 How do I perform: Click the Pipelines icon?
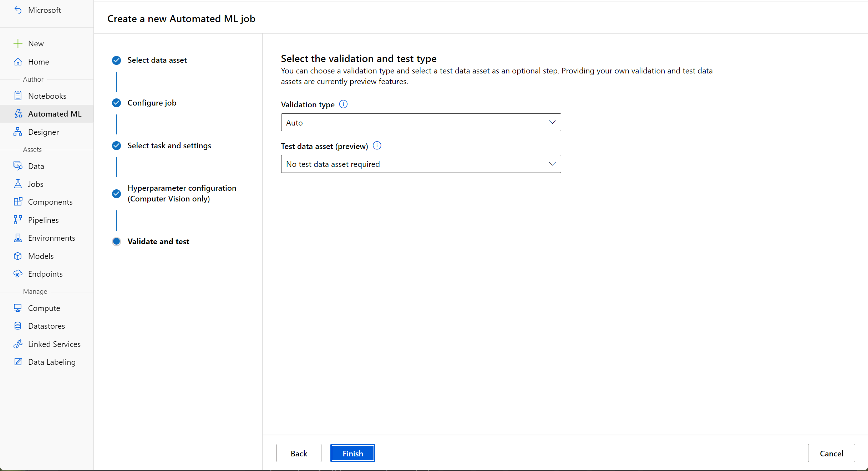click(18, 220)
